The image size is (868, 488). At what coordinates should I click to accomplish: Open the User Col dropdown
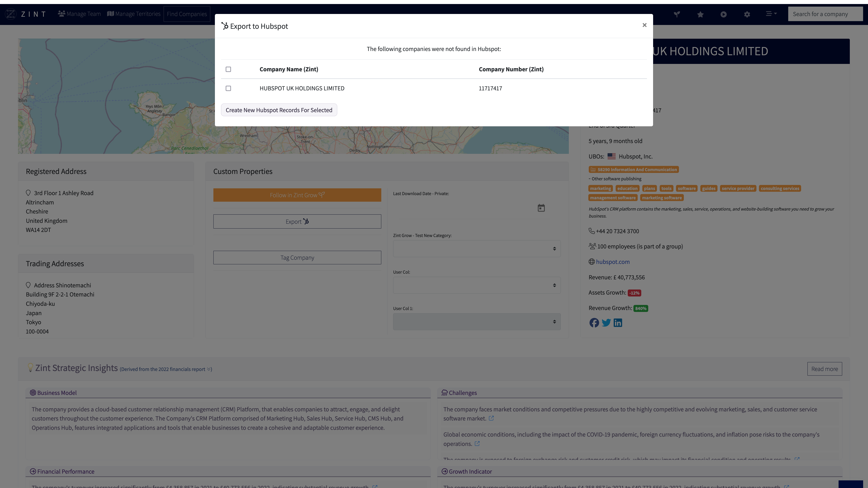(x=477, y=285)
